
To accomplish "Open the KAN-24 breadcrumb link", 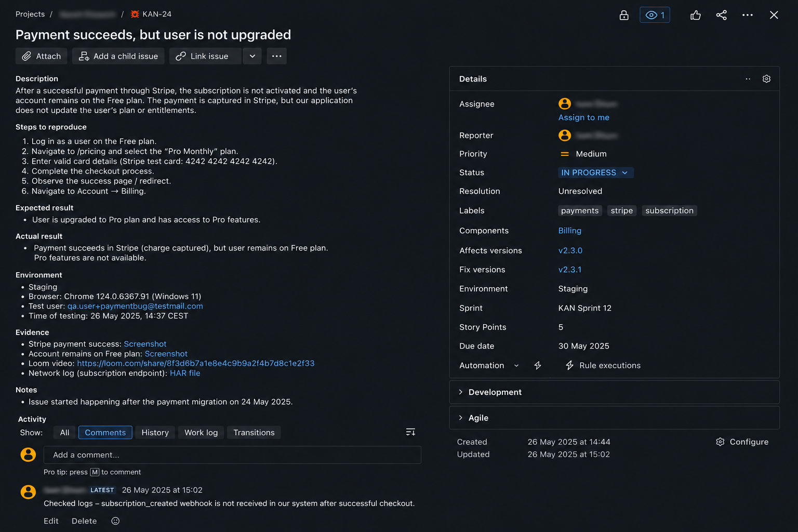I will pyautogui.click(x=157, y=14).
